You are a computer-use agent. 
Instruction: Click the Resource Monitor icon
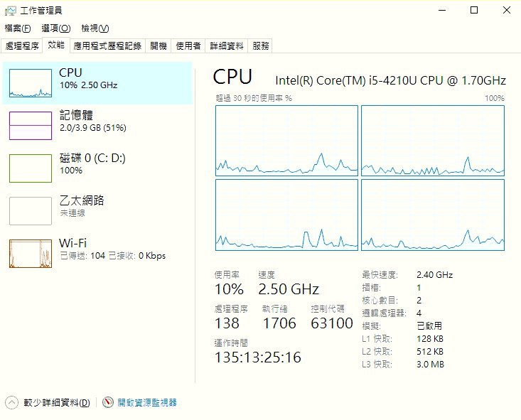point(108,402)
